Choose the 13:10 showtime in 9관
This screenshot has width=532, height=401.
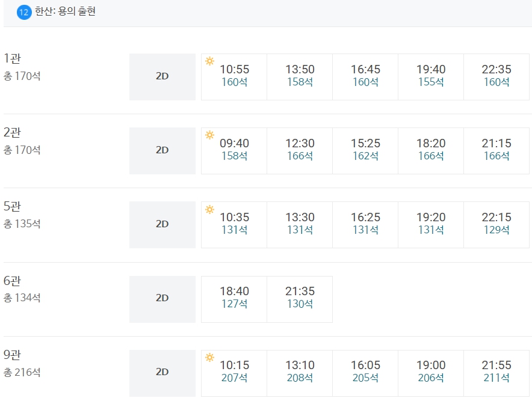coord(300,373)
